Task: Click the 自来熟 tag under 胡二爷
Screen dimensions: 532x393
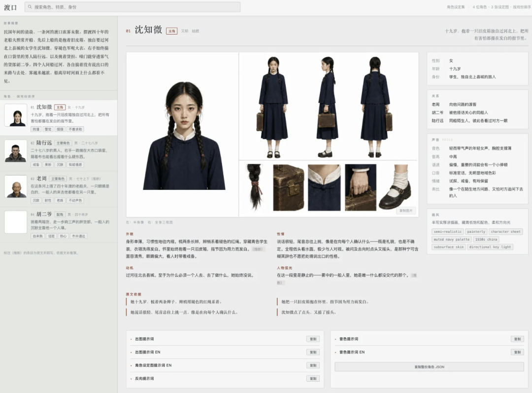Action: 37,236
